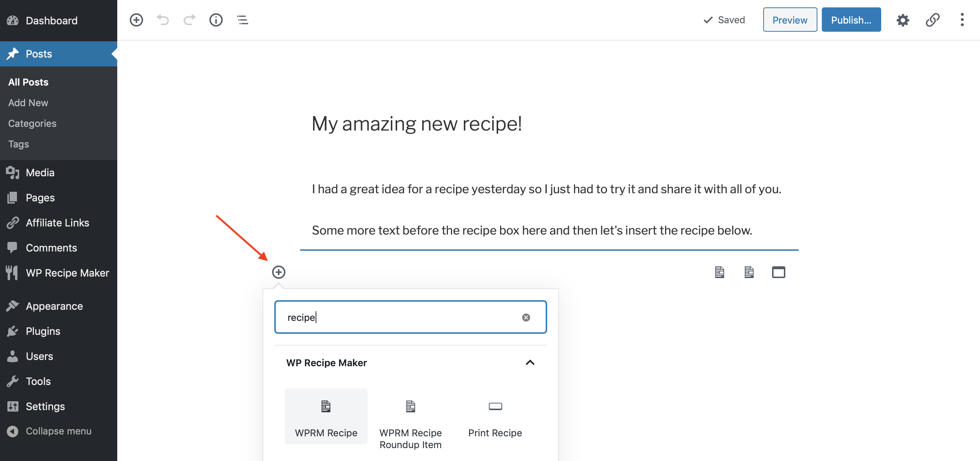
Task: Click the Publish button
Action: (x=851, y=20)
